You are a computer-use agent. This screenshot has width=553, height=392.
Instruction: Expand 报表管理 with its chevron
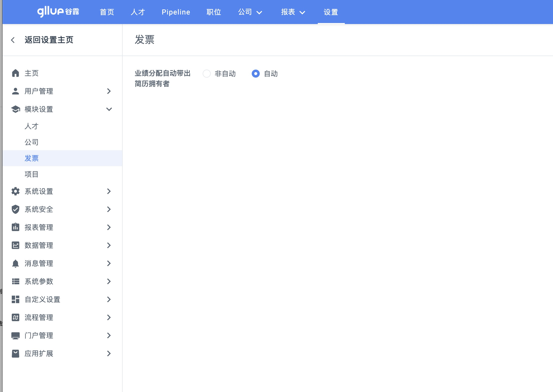point(109,227)
